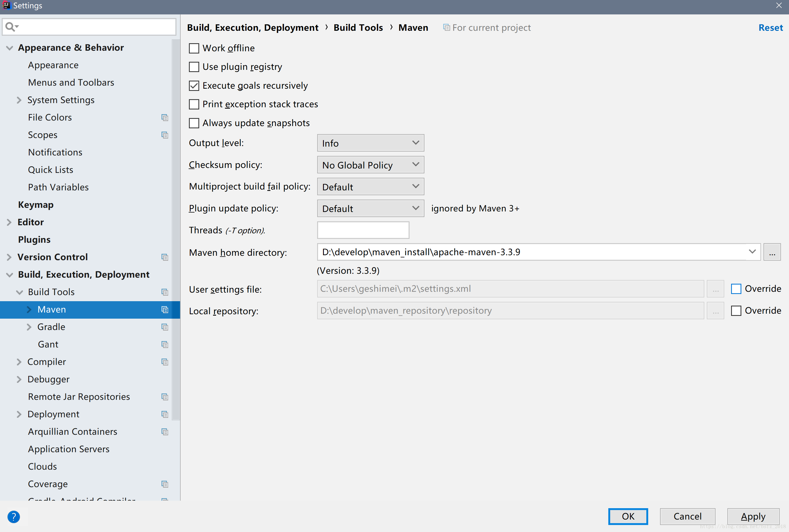Open the Plugins settings
This screenshot has height=532, width=789.
(x=34, y=239)
